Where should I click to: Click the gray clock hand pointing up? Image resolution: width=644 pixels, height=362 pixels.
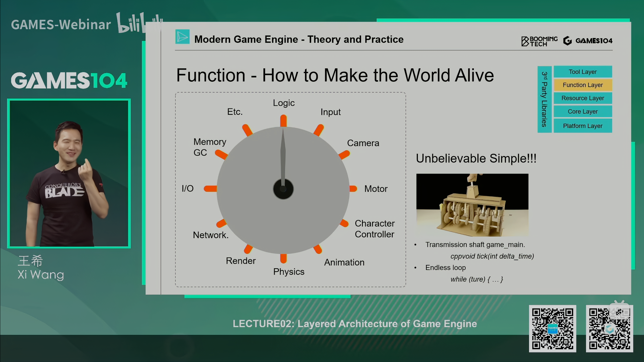pyautogui.click(x=283, y=157)
